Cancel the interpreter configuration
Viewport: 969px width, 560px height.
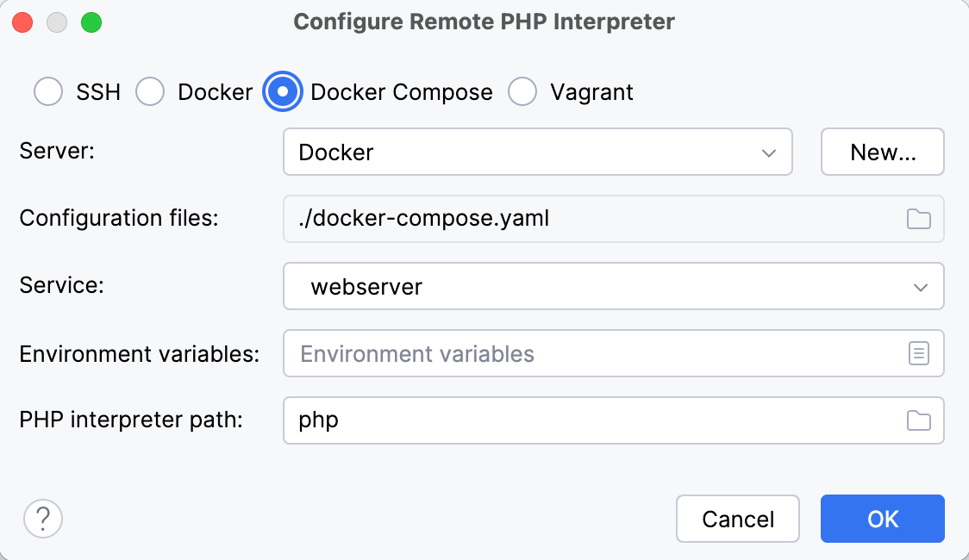[x=737, y=519]
